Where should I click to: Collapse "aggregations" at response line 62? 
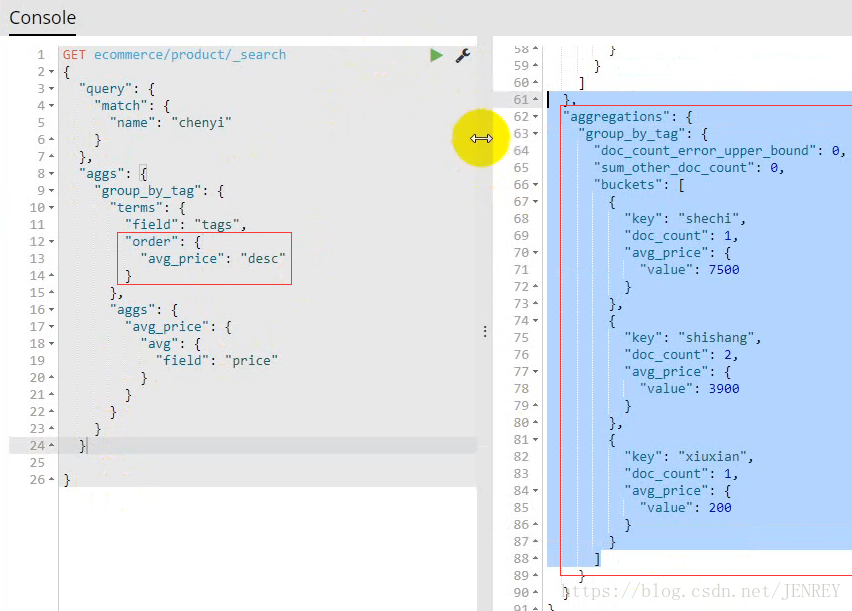click(536, 116)
